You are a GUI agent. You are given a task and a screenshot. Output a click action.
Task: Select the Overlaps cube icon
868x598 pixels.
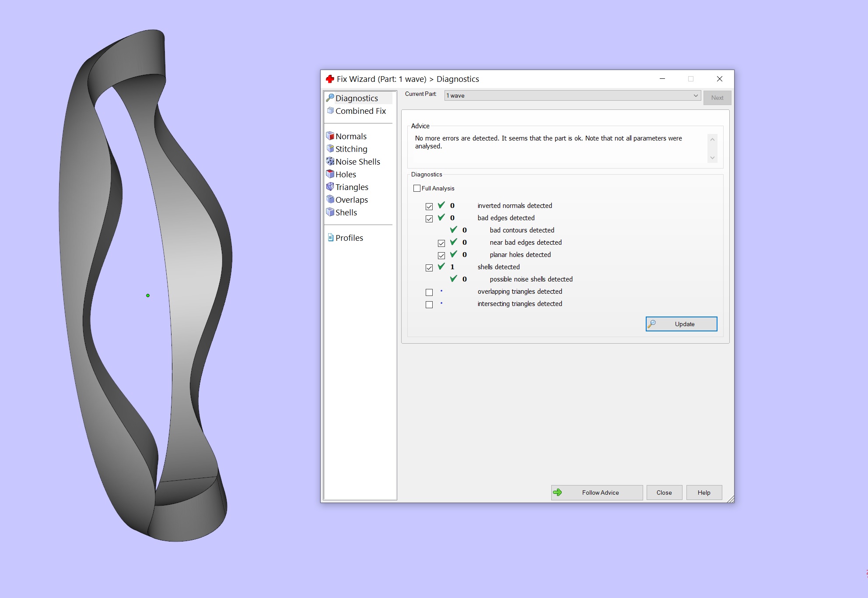coord(330,200)
